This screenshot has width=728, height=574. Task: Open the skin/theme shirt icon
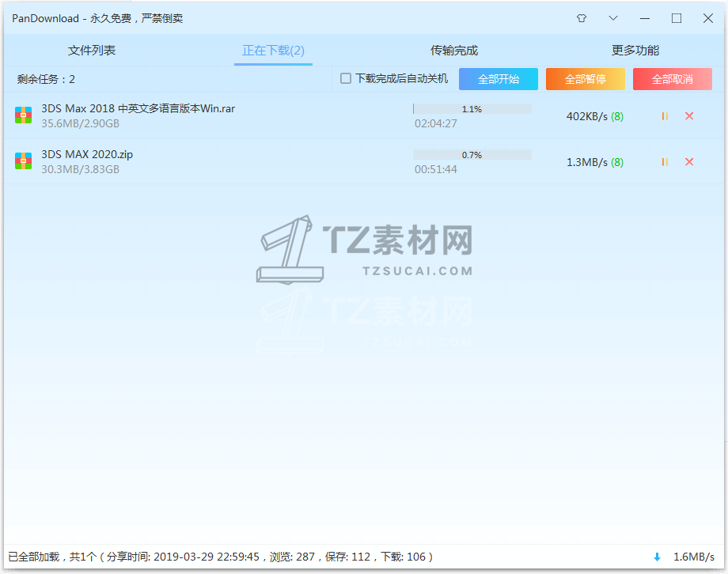[x=582, y=18]
